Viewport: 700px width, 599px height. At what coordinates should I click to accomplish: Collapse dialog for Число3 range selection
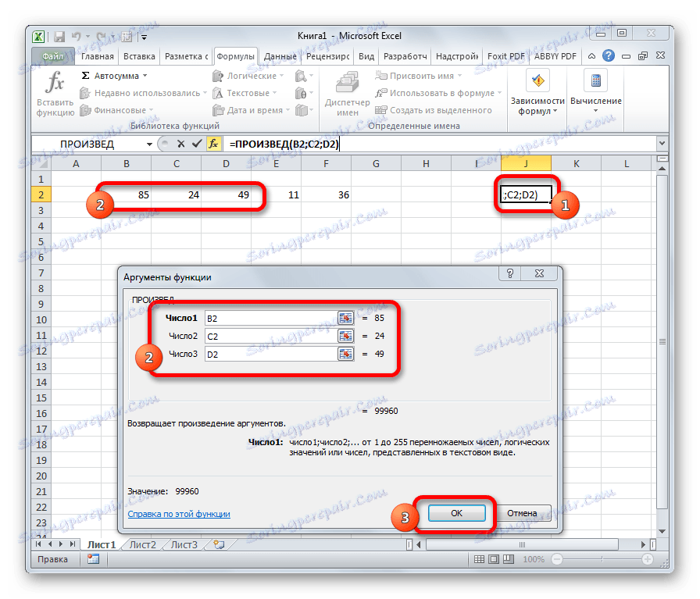point(345,354)
